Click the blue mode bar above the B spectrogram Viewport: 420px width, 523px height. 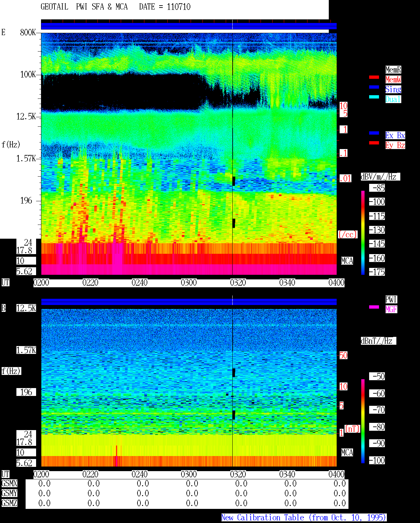click(x=189, y=302)
